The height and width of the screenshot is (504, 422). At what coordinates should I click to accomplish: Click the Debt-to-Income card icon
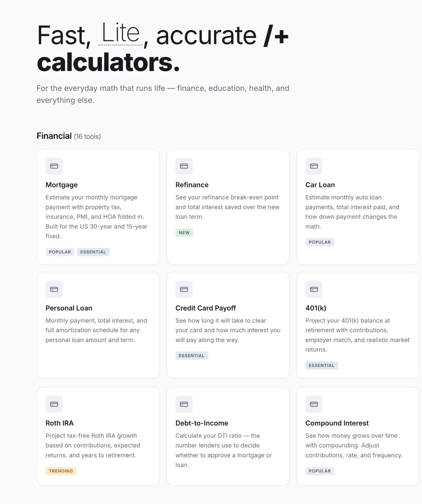pyautogui.click(x=184, y=404)
